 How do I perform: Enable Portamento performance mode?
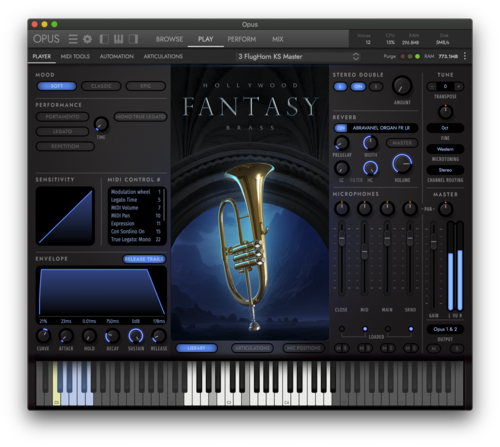tap(62, 117)
